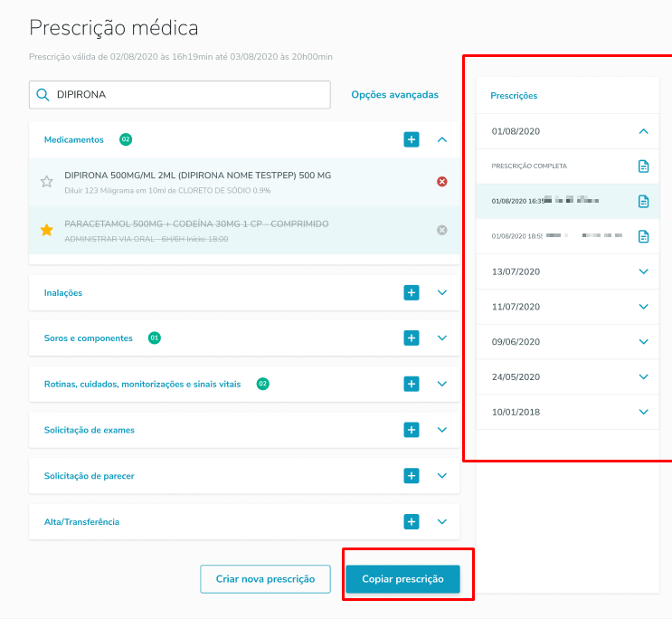Image resolution: width=672 pixels, height=619 pixels.
Task: Restore the struck-through PARACETAMOL item
Action: point(442,230)
